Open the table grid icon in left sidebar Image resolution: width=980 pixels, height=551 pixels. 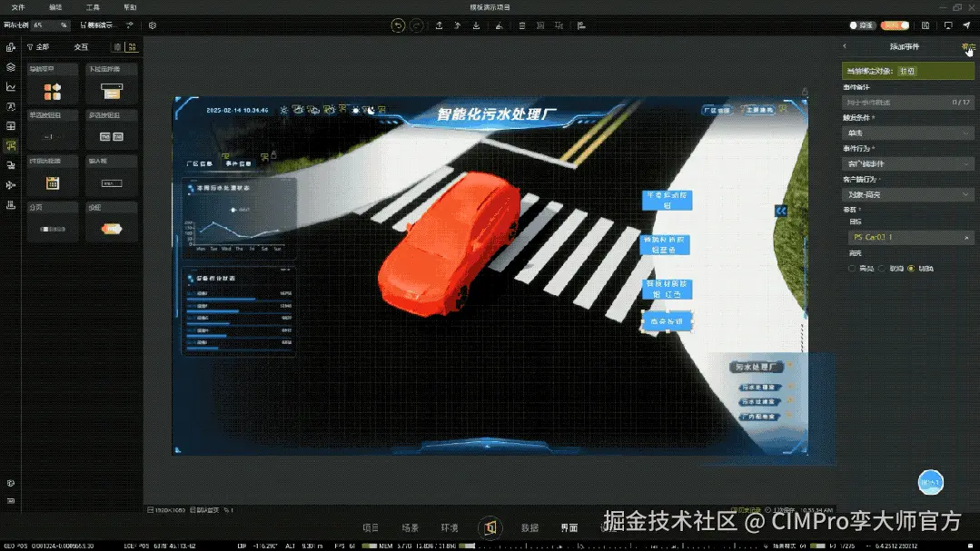[11, 126]
